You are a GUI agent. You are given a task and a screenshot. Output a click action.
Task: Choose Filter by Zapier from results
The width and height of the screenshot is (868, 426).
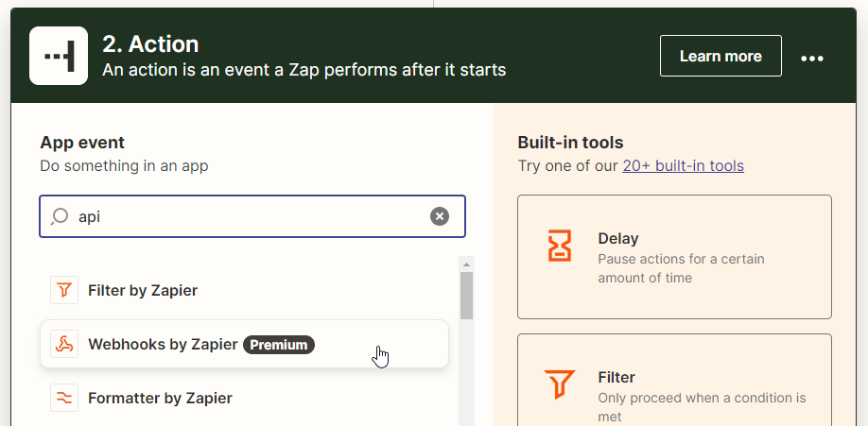tap(244, 290)
